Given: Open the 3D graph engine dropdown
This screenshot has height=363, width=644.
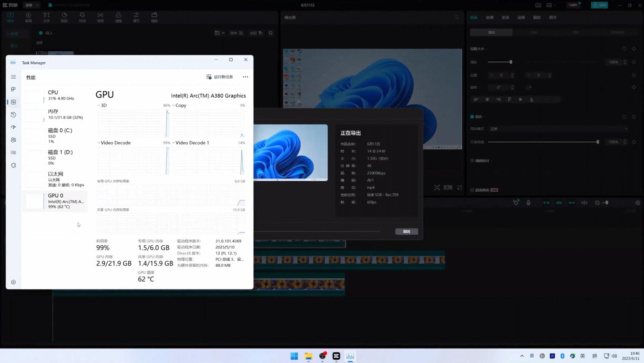Looking at the screenshot, I should click(99, 106).
